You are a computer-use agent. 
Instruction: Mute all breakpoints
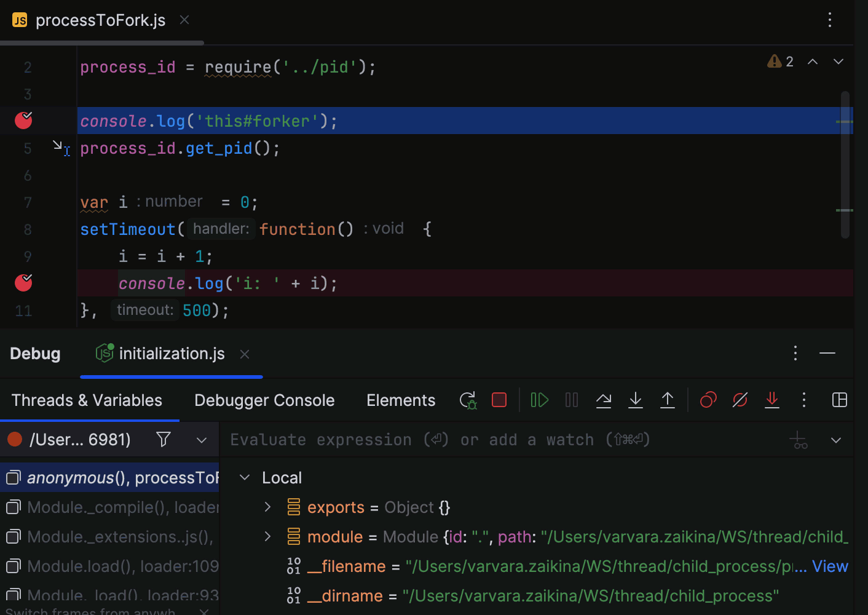click(740, 400)
